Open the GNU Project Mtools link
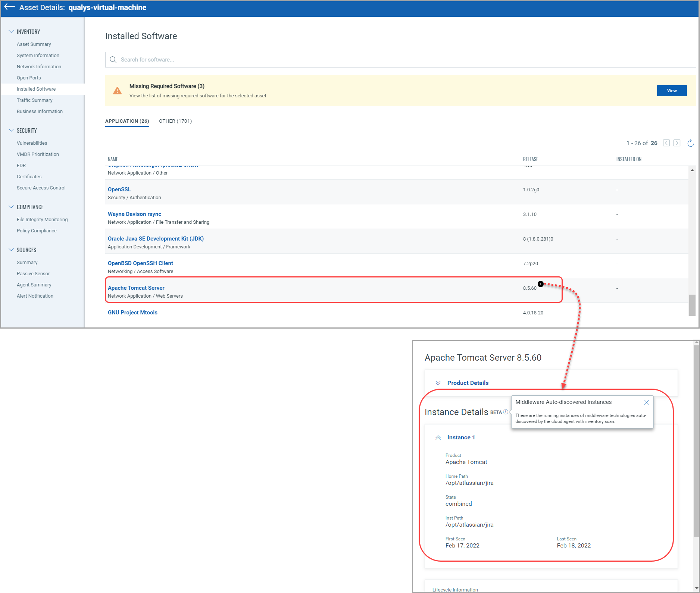 [133, 313]
